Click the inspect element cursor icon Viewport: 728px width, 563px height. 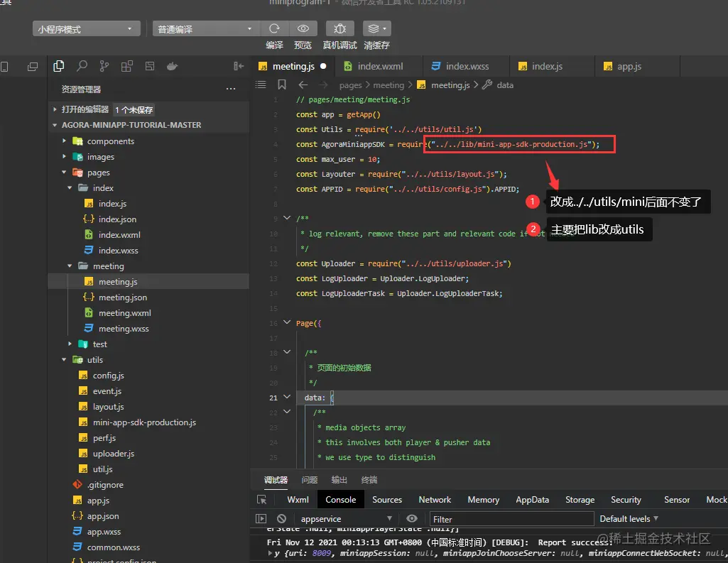pyautogui.click(x=262, y=499)
